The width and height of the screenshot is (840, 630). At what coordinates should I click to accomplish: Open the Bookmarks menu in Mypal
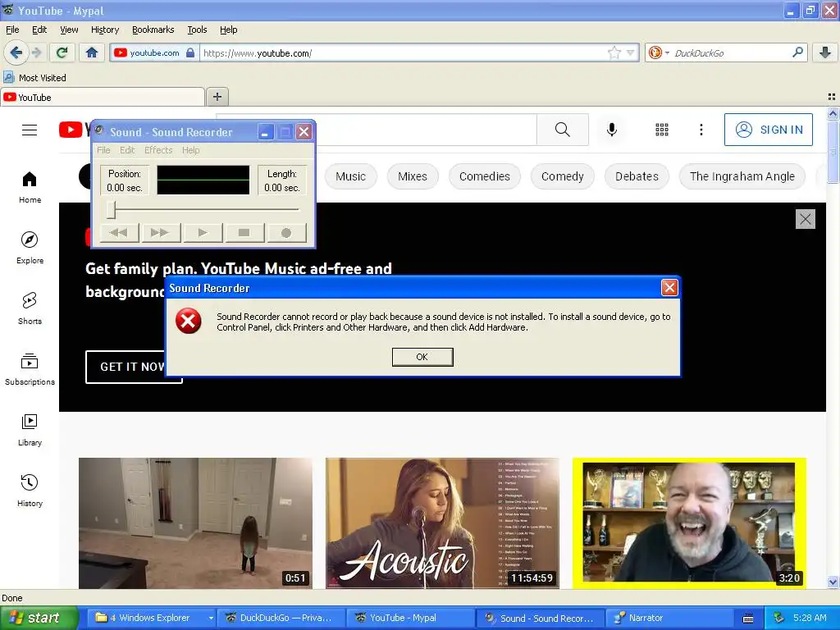point(153,30)
